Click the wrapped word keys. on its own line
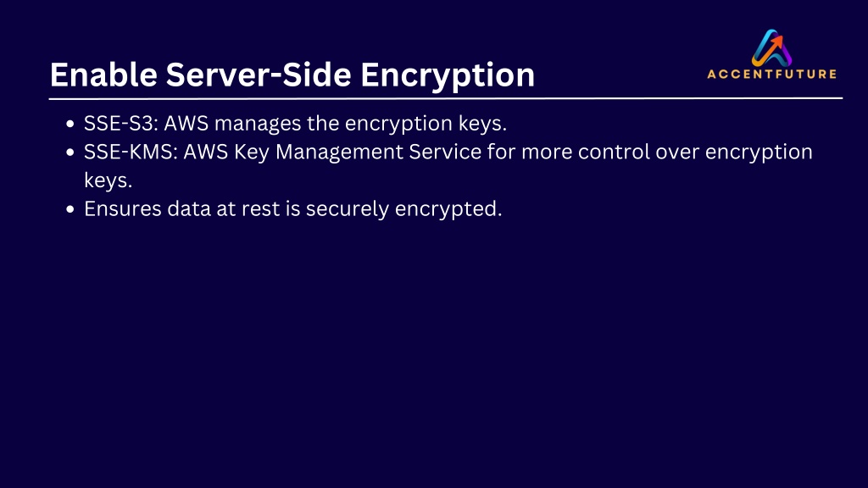 (x=108, y=181)
